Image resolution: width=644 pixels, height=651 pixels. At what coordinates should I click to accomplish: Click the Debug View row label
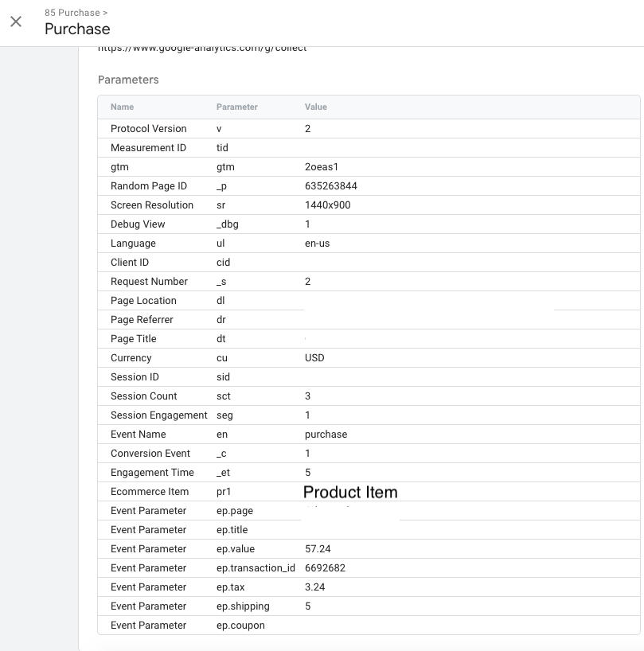pyautogui.click(x=138, y=224)
